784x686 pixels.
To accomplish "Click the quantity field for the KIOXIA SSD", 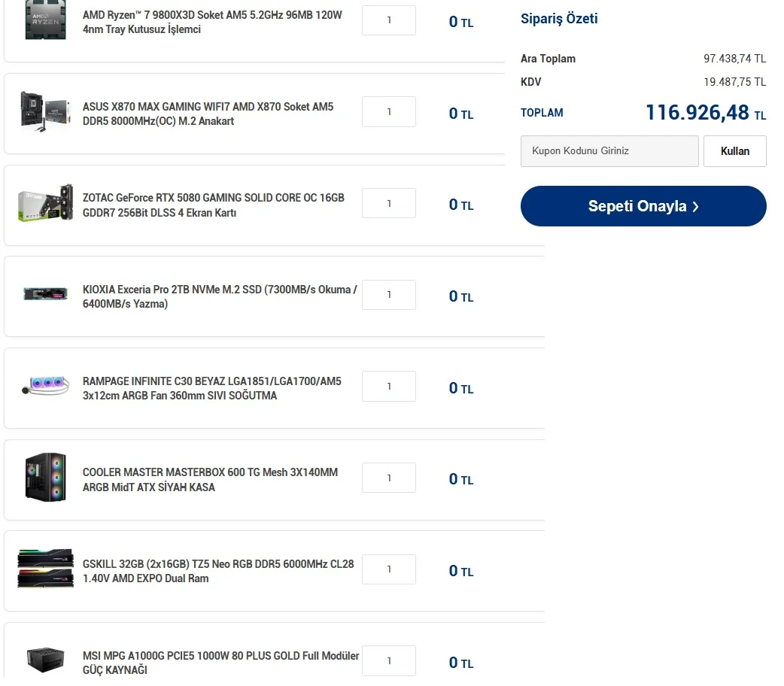I will click(389, 295).
